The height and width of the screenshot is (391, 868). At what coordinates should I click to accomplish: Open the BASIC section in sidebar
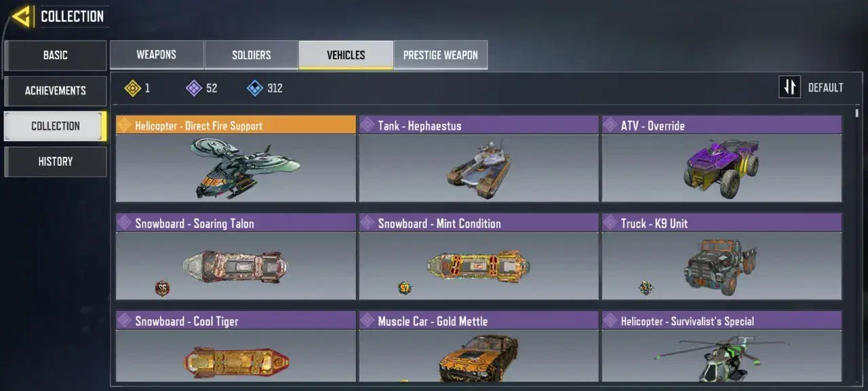[x=56, y=56]
